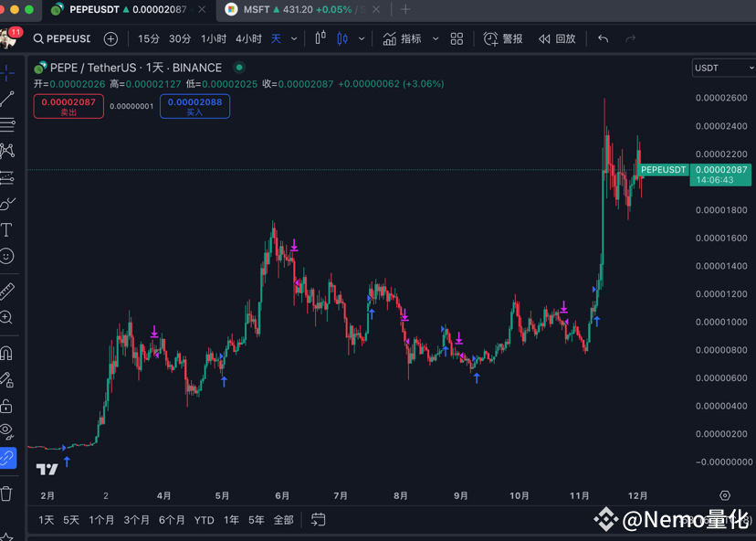Switch to the PEPEUSDT tab
Viewport: 756px width, 541px height.
[x=130, y=10]
